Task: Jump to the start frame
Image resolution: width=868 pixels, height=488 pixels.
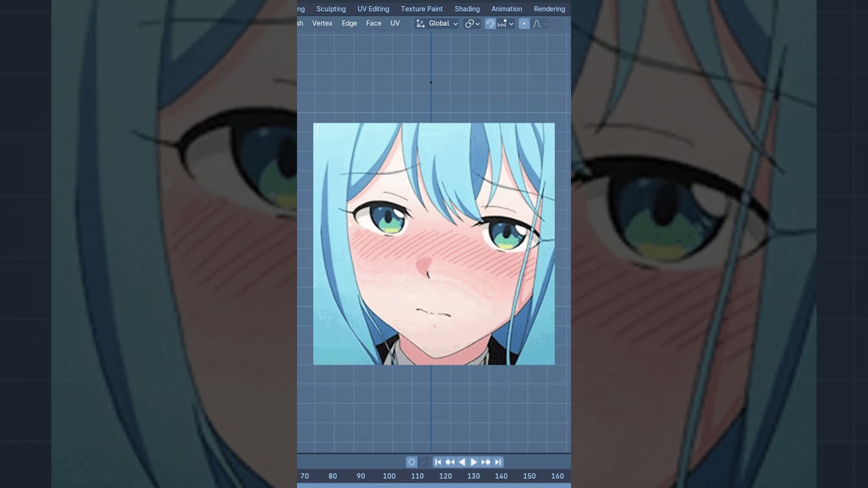Action: 438,462
